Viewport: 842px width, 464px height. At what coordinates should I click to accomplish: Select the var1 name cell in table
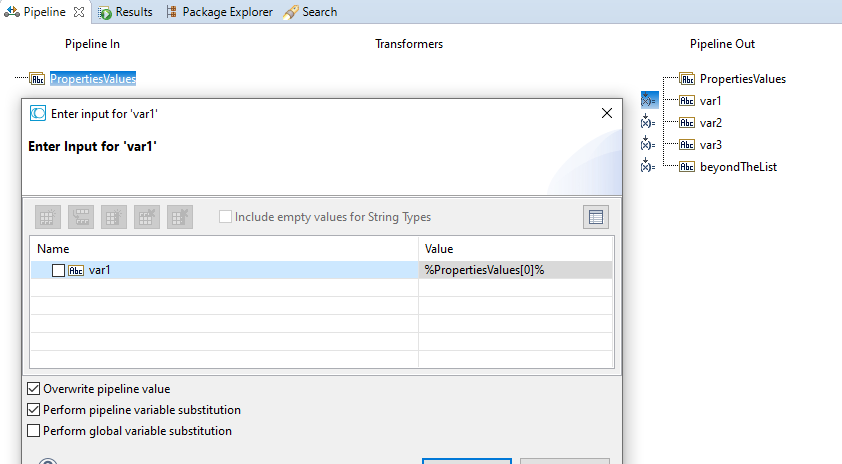point(224,270)
